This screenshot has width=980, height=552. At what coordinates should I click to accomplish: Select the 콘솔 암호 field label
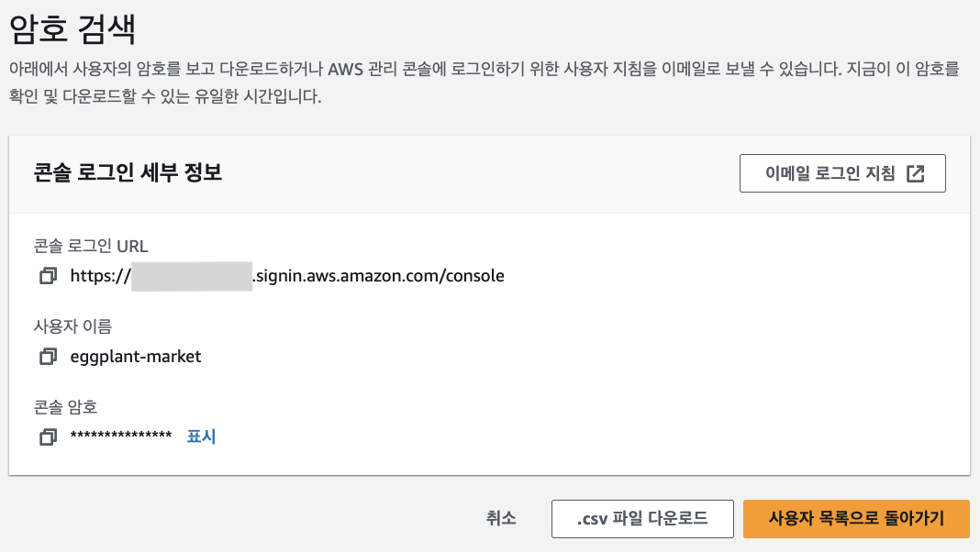tap(65, 407)
